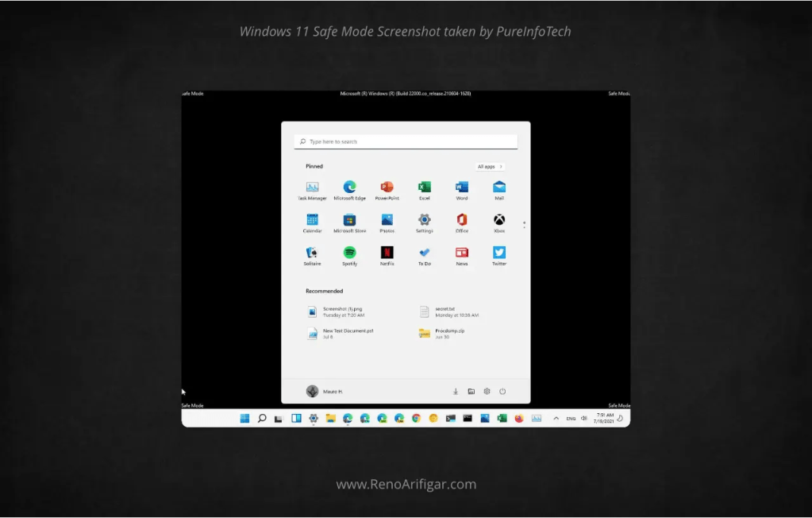Open the hidden icons tray chevron
Screen dimensions: 812x518
coord(556,417)
